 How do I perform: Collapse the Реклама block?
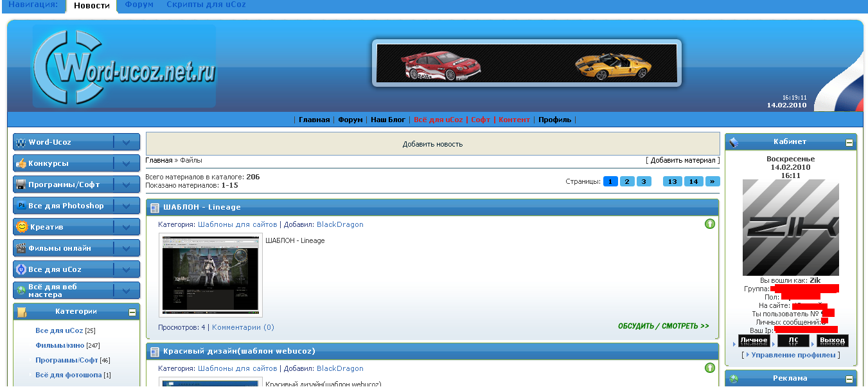click(x=849, y=379)
